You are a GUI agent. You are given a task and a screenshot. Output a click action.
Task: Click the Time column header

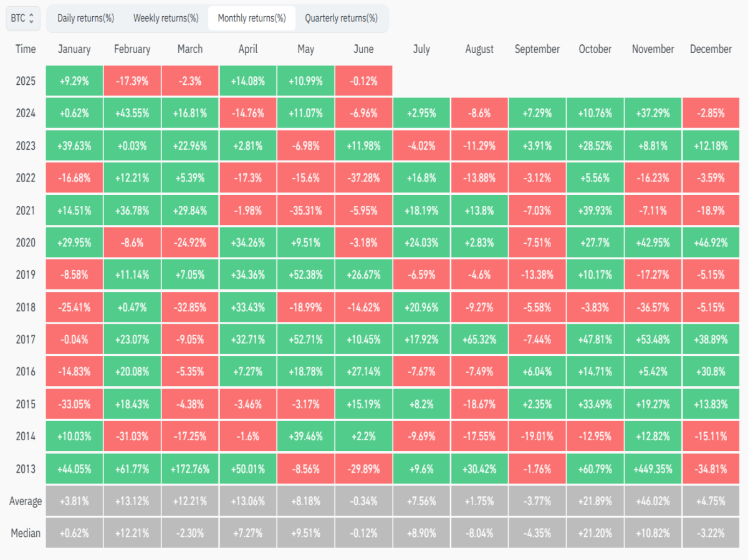point(26,49)
